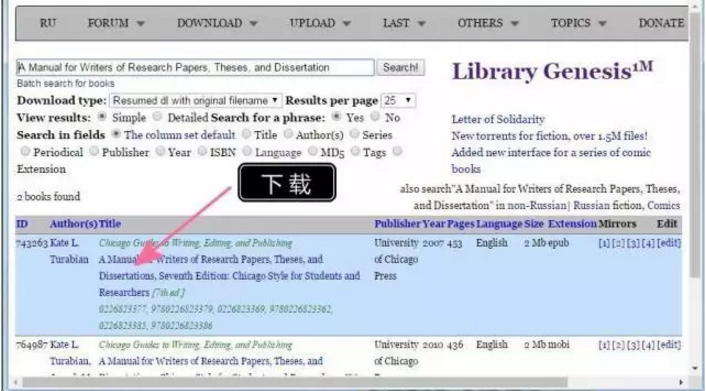Click the Search! button

point(400,68)
